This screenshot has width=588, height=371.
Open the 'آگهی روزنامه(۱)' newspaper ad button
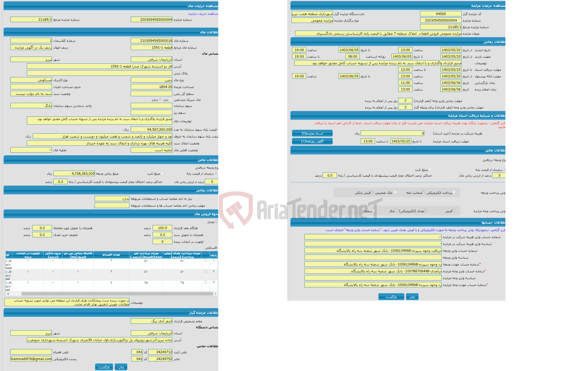tap(312, 141)
